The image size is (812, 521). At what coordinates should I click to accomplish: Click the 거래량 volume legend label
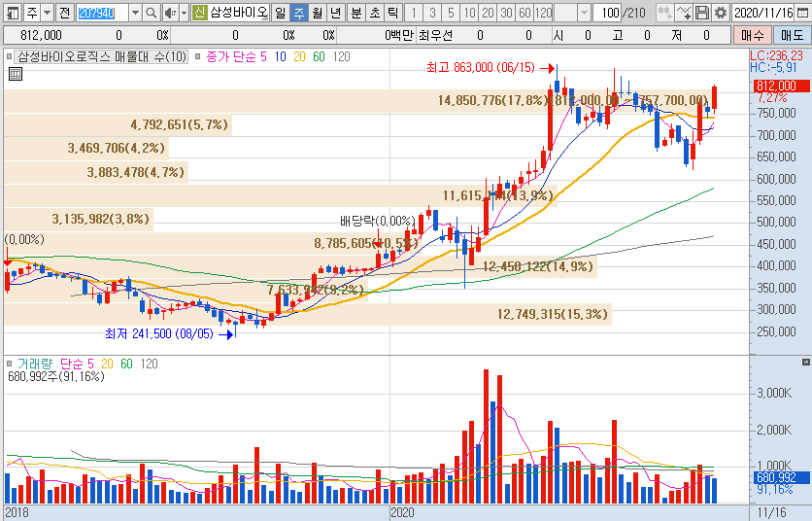[x=36, y=364]
